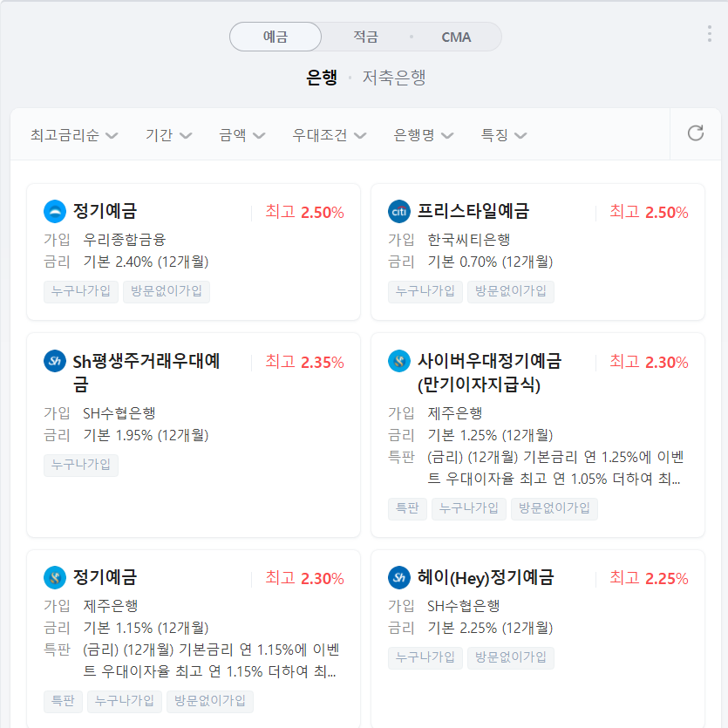
Task: Click the 한국씨티은행 bank name
Action: point(468,240)
